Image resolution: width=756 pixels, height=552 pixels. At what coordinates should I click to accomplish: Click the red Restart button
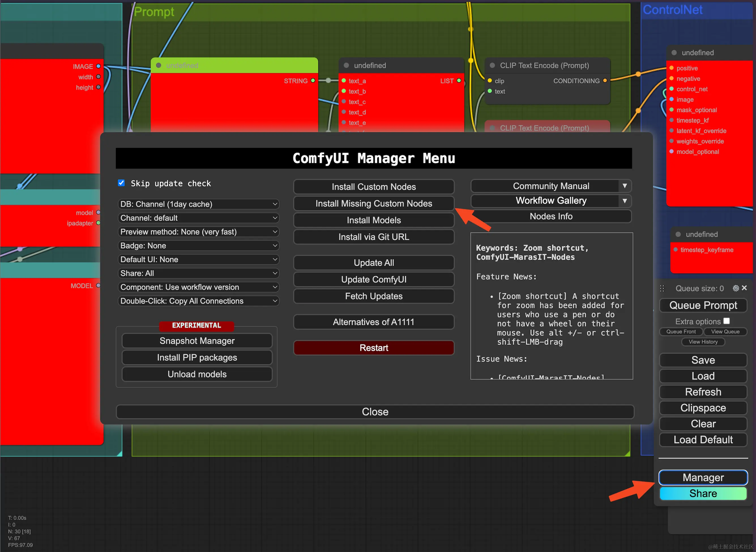[374, 348]
